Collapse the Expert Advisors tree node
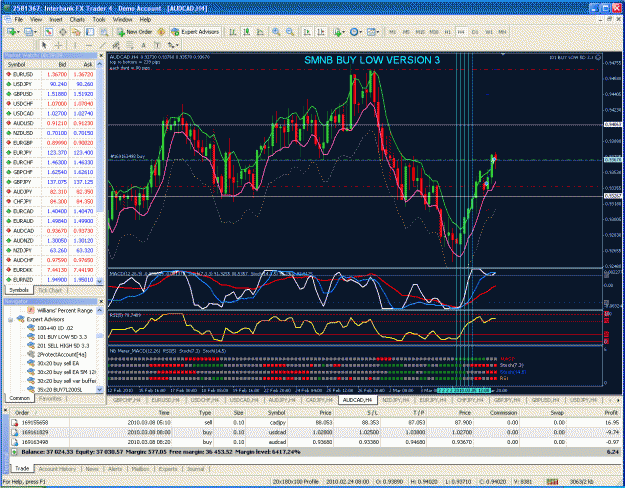 (x=11, y=319)
